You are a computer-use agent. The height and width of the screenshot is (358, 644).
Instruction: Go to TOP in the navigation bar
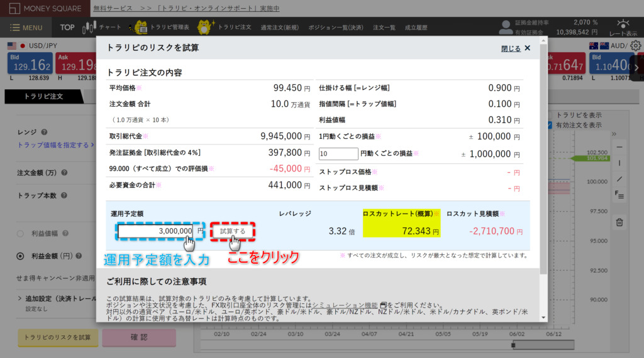[x=67, y=28]
